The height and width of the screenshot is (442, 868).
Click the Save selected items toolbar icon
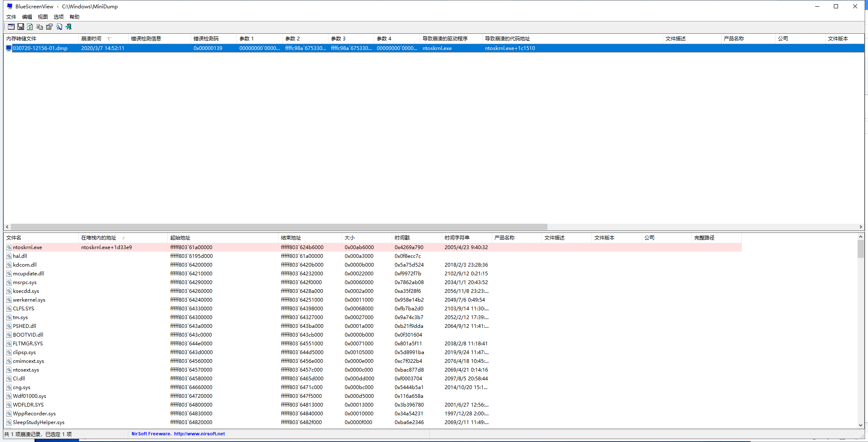[x=20, y=26]
